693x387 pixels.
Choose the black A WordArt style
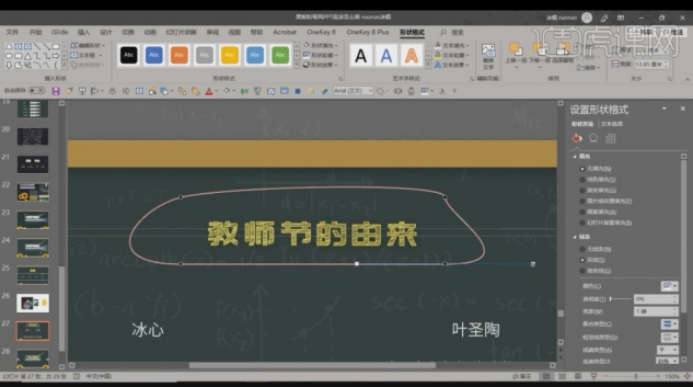(361, 56)
